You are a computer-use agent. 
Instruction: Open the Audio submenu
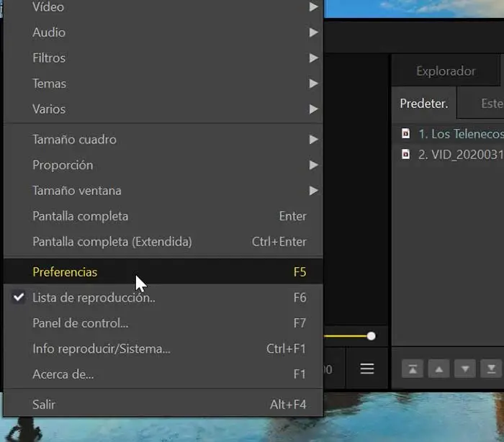(x=163, y=32)
